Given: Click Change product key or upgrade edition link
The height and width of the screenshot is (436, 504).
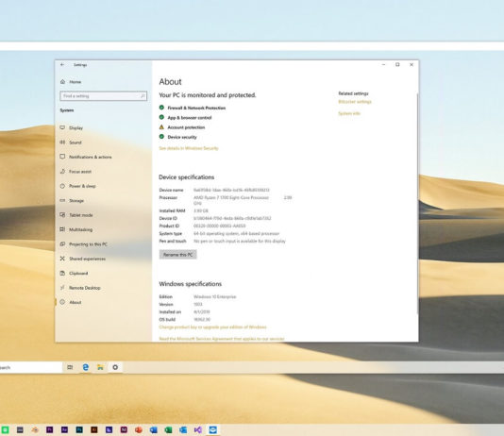Looking at the screenshot, I should tap(212, 327).
